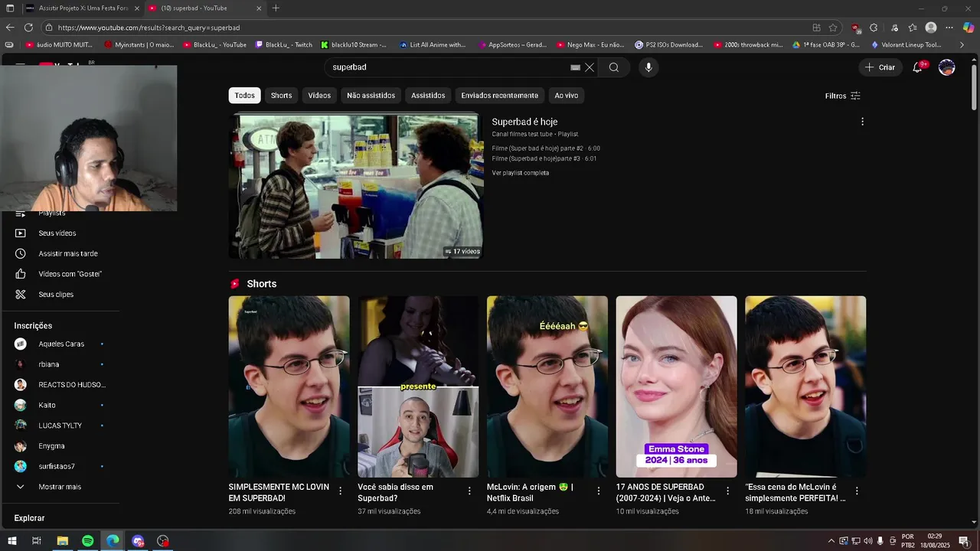This screenshot has height=551, width=980.
Task: Open short McLovin: A origem Netflix Brasil
Action: (x=547, y=386)
